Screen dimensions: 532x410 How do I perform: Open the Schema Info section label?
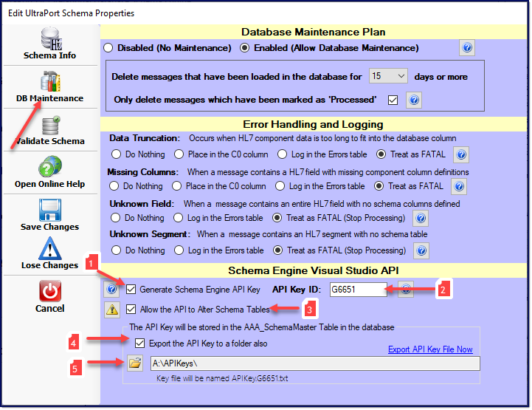point(50,55)
